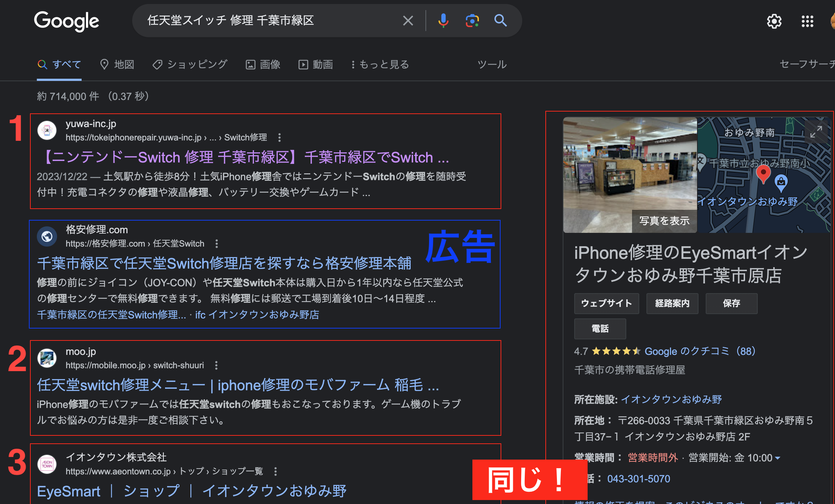Screen dimensions: 835x504
Task: Click the Aeon Town favicon
Action: (47, 464)
